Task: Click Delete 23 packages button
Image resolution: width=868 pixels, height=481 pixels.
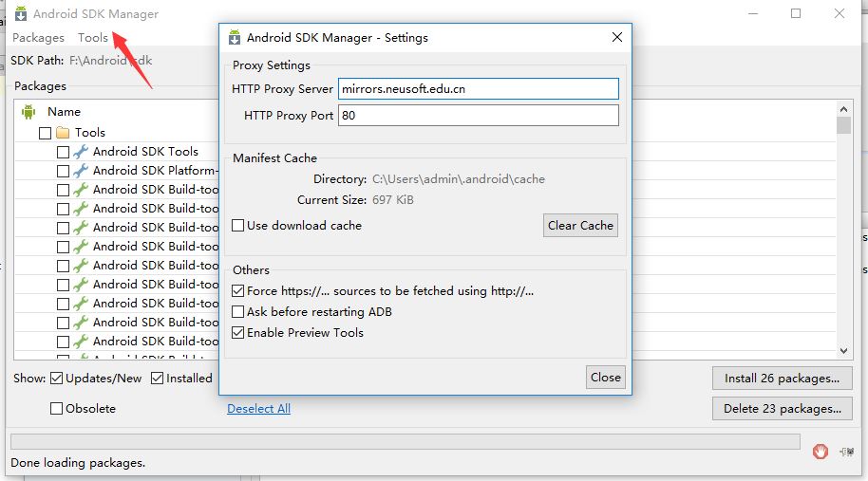Action: [x=782, y=409]
